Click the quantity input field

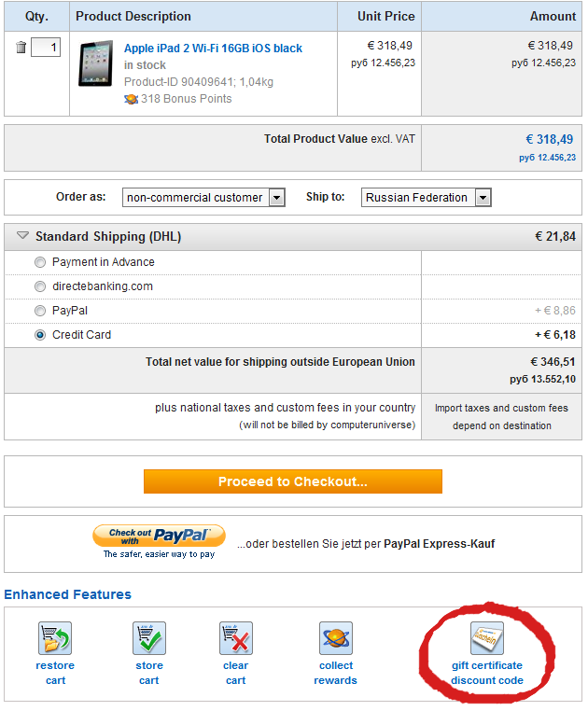point(46,48)
